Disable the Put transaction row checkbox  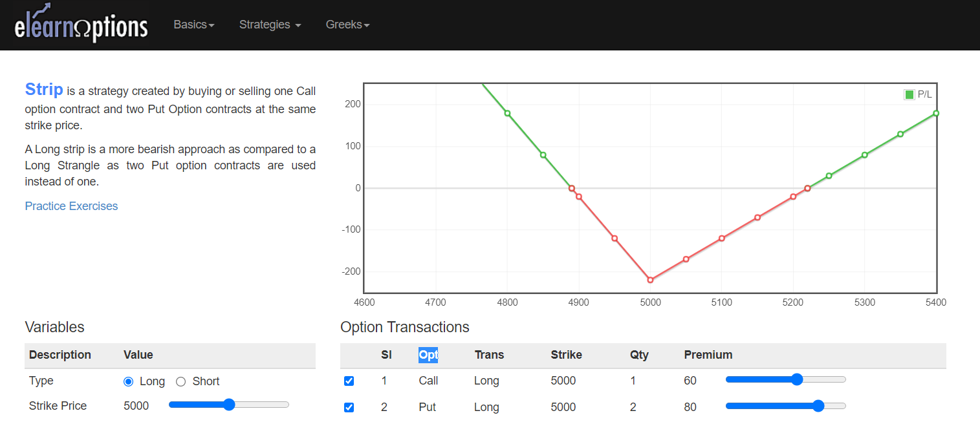pos(349,407)
